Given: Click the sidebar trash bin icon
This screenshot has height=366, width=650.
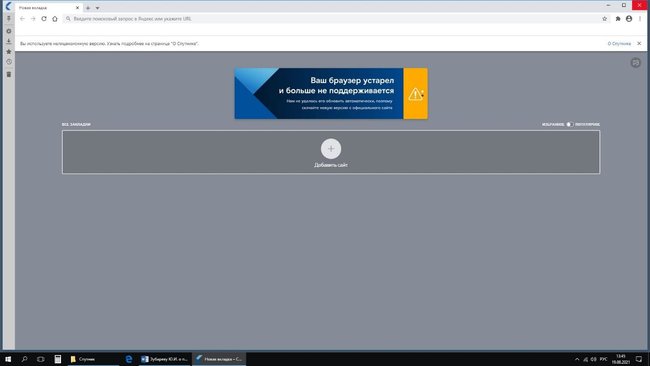Looking at the screenshot, I should click(x=9, y=74).
